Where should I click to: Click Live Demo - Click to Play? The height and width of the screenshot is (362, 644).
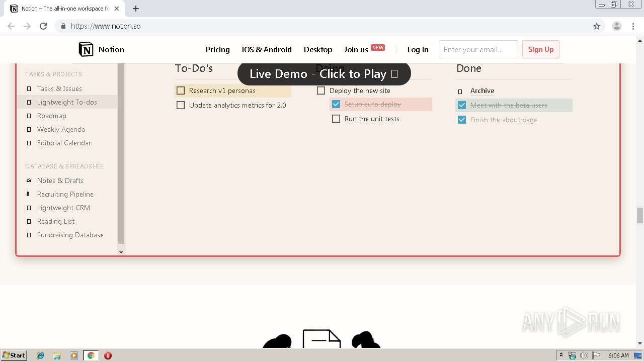[324, 74]
